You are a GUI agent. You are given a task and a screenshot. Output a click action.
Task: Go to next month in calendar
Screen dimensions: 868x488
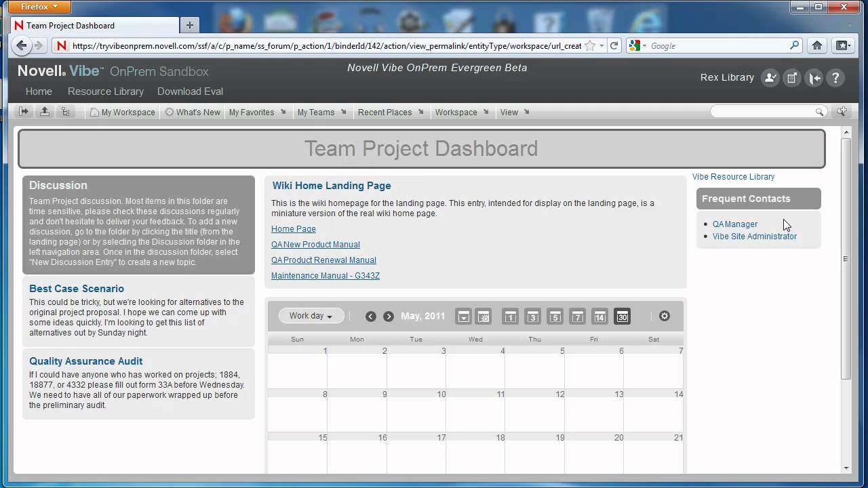[389, 317]
